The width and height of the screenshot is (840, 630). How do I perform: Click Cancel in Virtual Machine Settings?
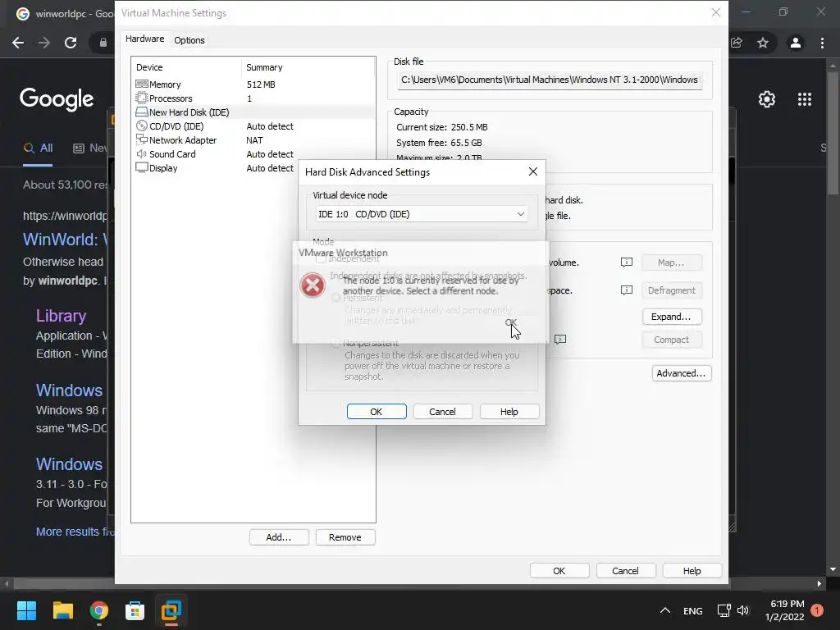626,571
